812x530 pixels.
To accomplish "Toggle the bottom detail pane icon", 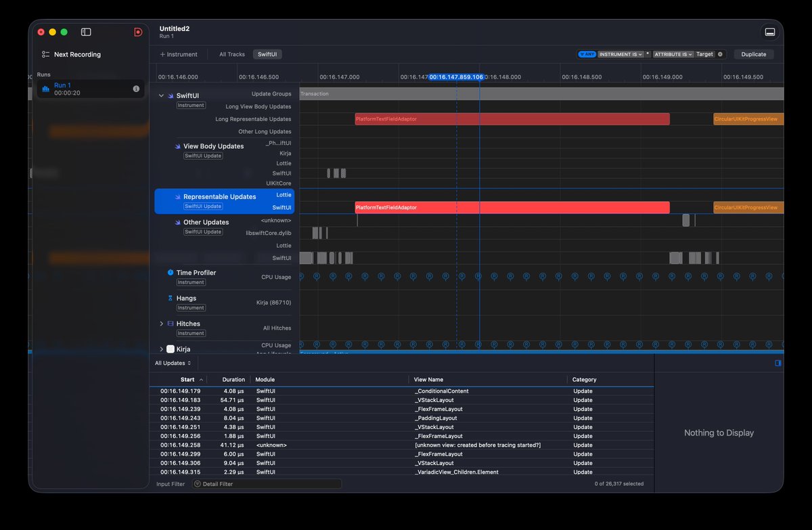I will [769, 32].
